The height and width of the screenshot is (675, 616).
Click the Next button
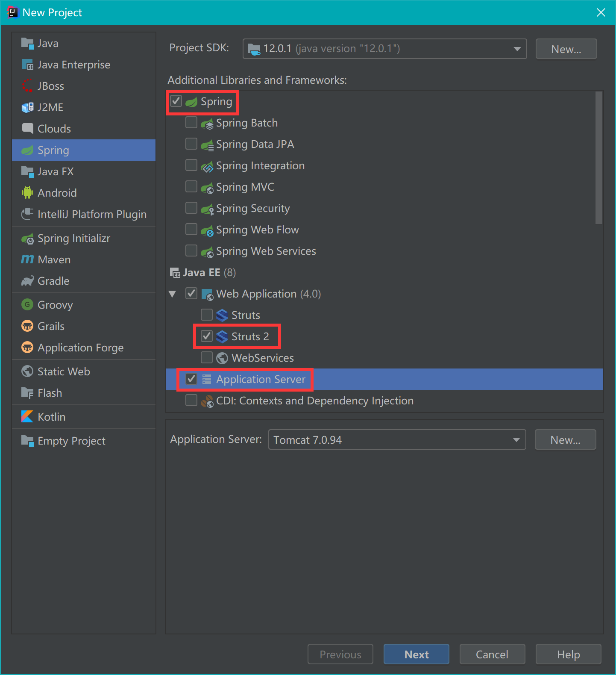point(417,654)
